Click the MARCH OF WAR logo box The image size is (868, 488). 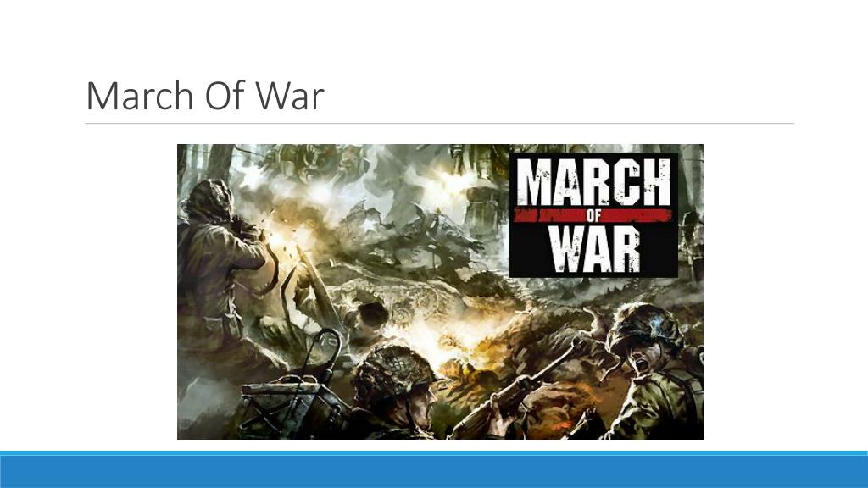[593, 214]
